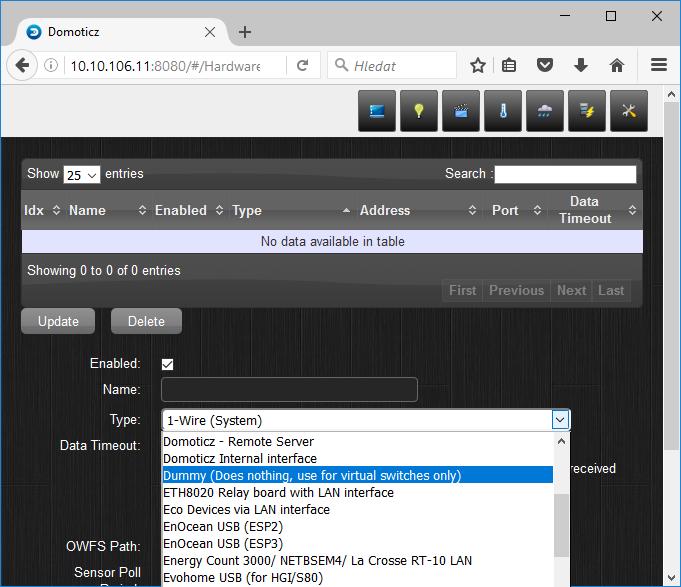Toggle the Enabled checkbox
This screenshot has width=681, height=587.
click(x=167, y=364)
